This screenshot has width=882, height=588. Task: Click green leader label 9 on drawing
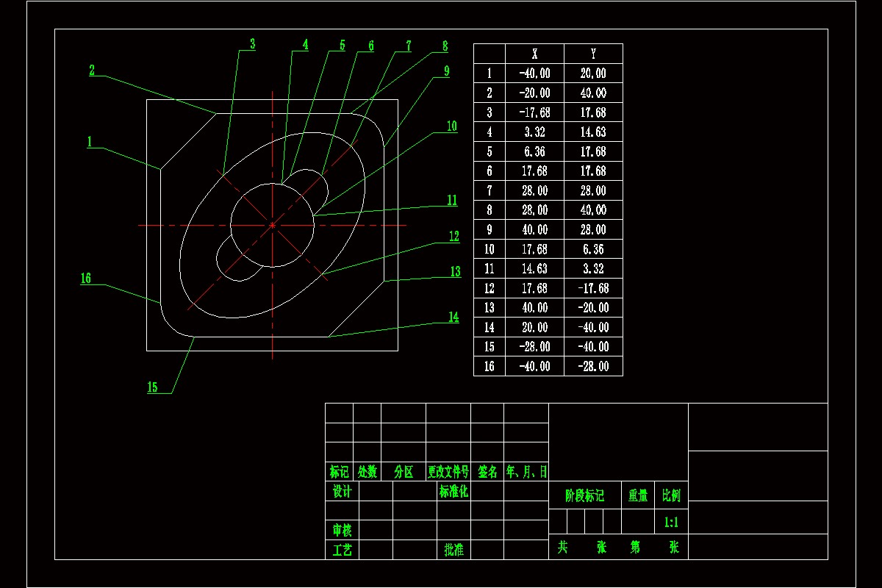pyautogui.click(x=446, y=71)
